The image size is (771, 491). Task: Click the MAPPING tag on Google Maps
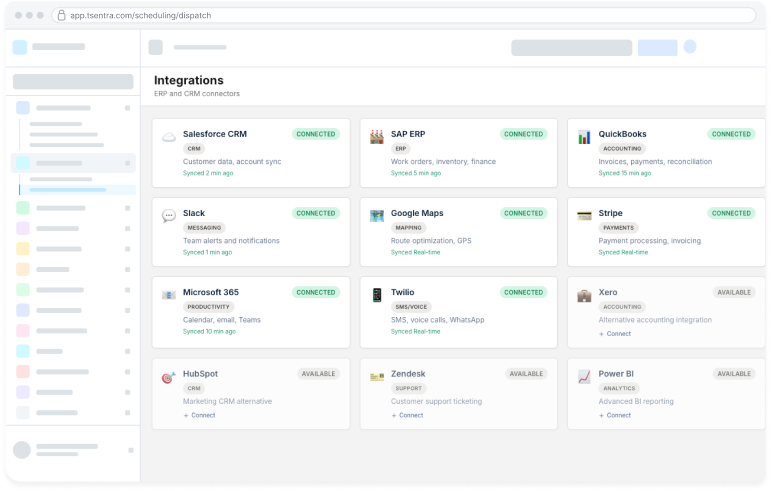pos(409,228)
